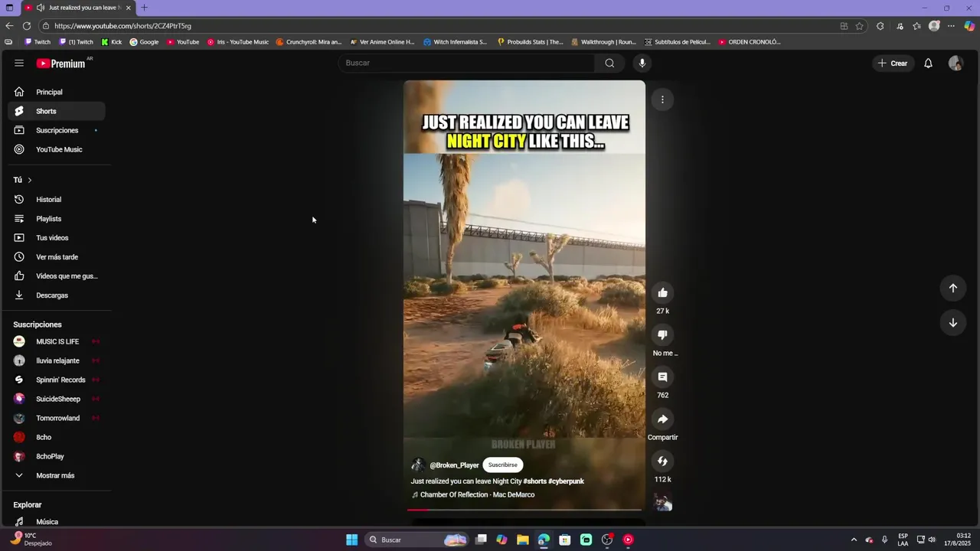
Task: Open the Windows Start menu
Action: 351,540
